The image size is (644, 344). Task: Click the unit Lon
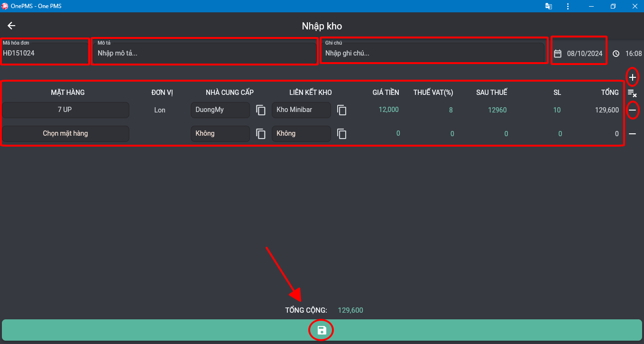(160, 110)
